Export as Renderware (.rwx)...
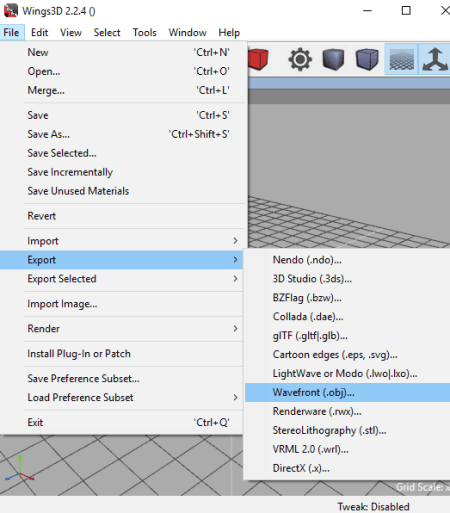450x513 pixels. click(347, 411)
